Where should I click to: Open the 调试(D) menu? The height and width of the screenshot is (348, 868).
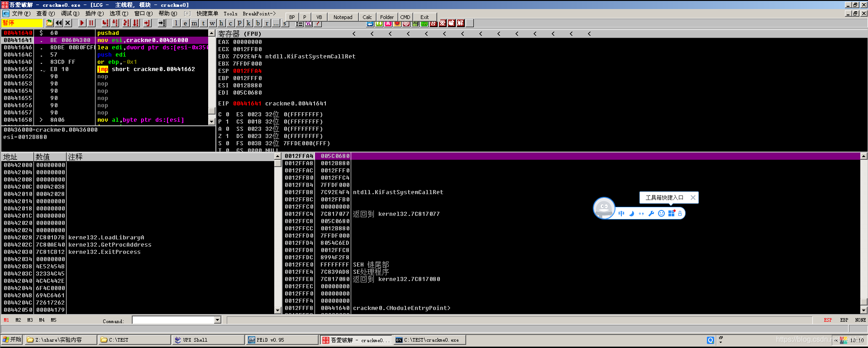point(70,14)
